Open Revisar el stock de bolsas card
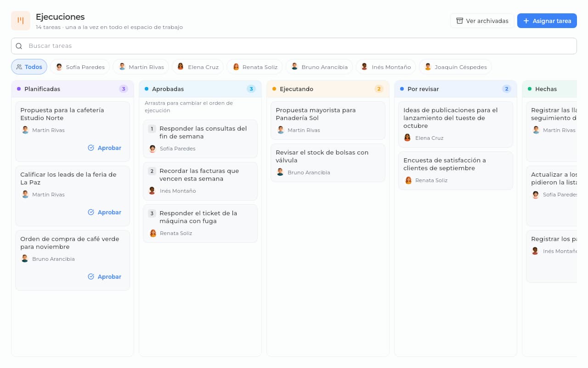This screenshot has height=368, width=588. point(328,163)
